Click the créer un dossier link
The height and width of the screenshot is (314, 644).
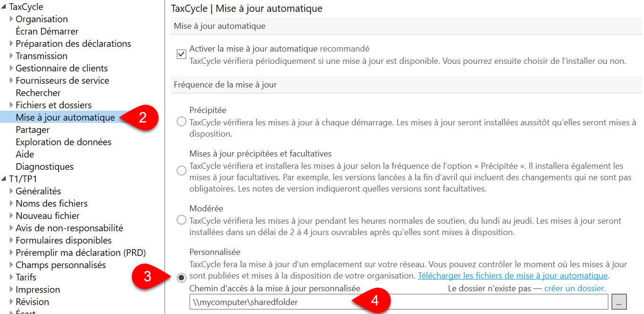(x=575, y=288)
